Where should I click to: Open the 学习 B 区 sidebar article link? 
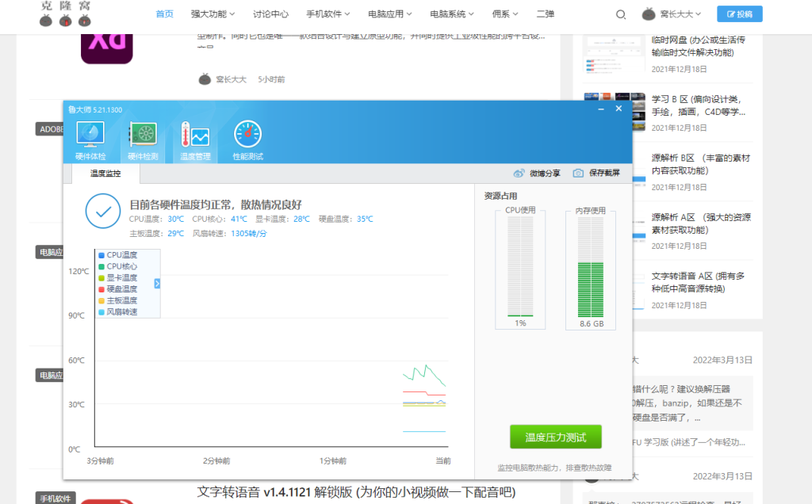pyautogui.click(x=698, y=105)
